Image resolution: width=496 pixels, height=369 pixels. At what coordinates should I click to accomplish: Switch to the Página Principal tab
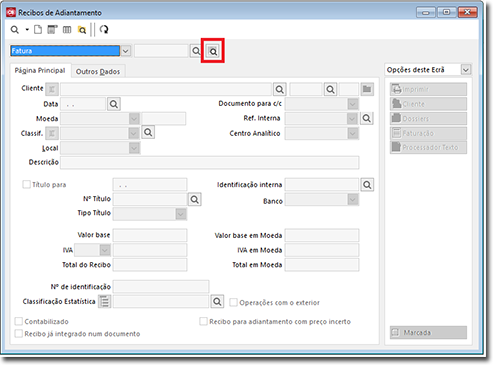pyautogui.click(x=40, y=71)
